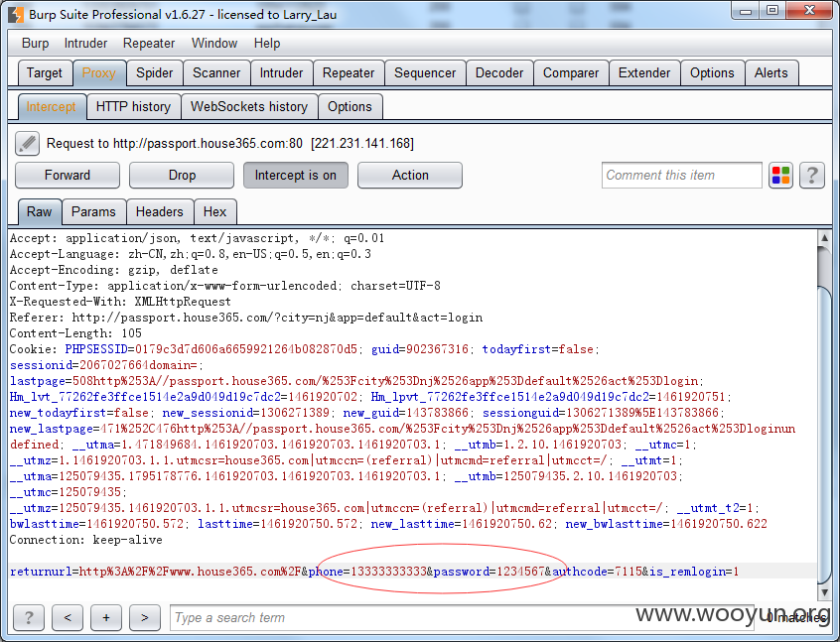The width and height of the screenshot is (840, 642).
Task: Click the is_remlogin=1 parameter
Action: point(694,572)
